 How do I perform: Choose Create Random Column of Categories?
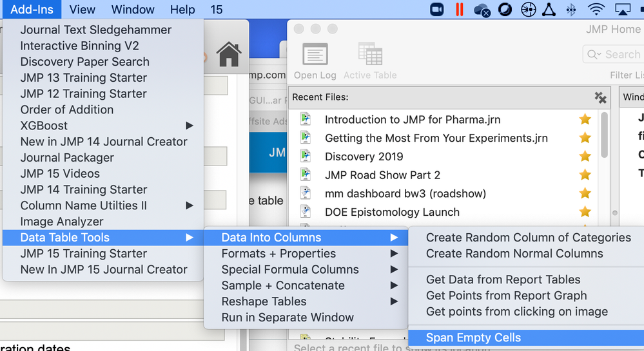526,238
